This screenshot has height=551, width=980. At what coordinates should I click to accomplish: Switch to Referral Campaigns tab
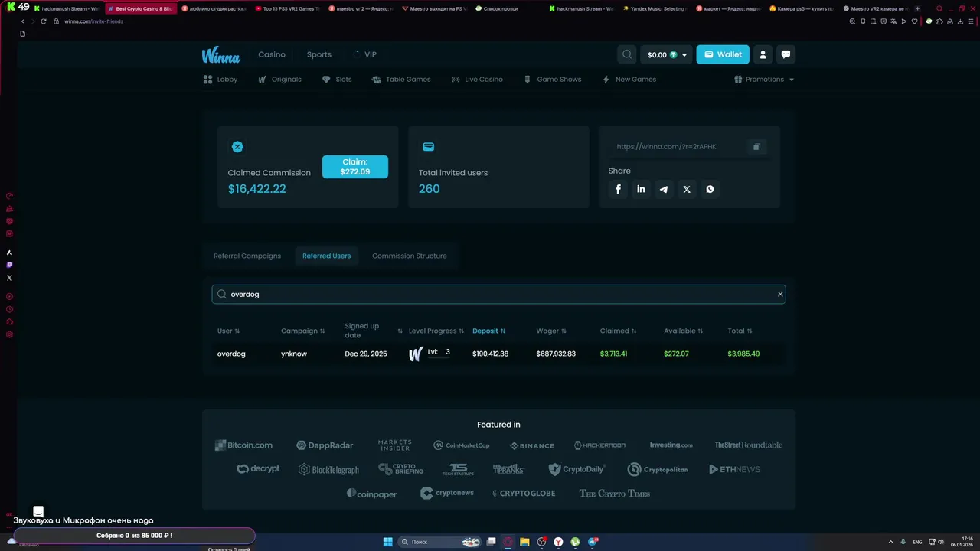pyautogui.click(x=247, y=256)
